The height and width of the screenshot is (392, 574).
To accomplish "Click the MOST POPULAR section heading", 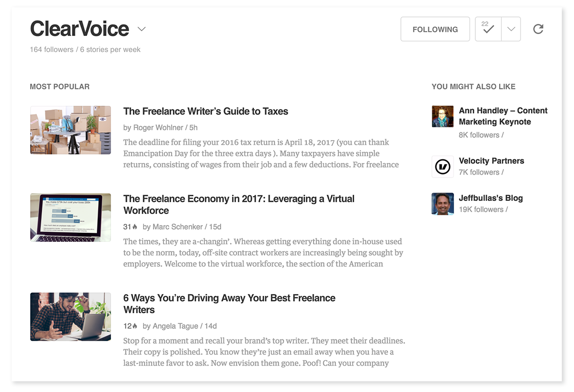I will tap(60, 87).
